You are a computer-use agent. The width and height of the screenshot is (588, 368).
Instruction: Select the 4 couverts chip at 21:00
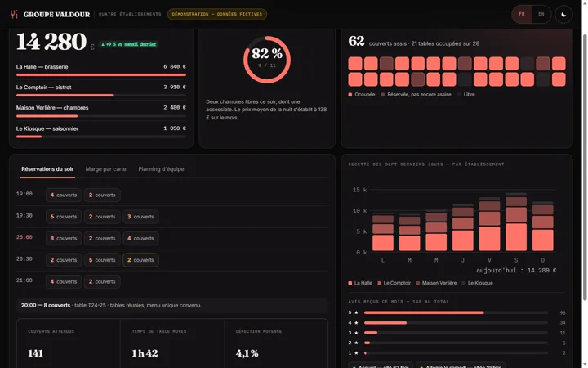(64, 281)
